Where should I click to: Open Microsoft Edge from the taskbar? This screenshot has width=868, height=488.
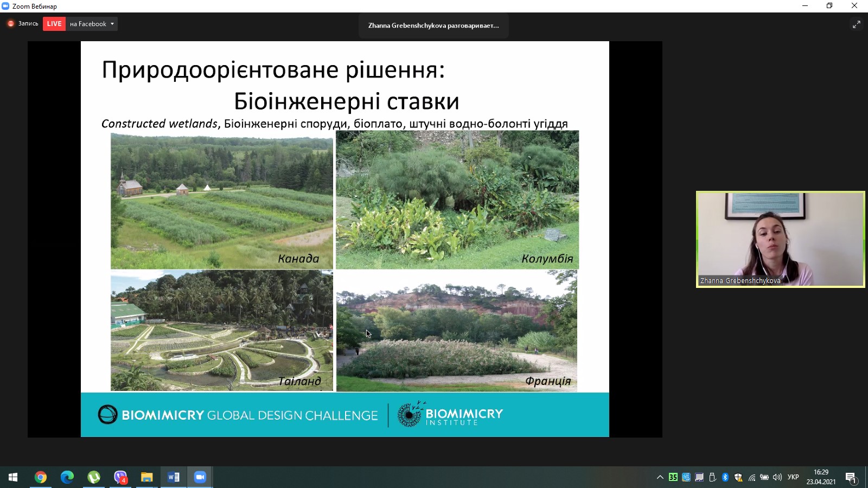tap(67, 478)
